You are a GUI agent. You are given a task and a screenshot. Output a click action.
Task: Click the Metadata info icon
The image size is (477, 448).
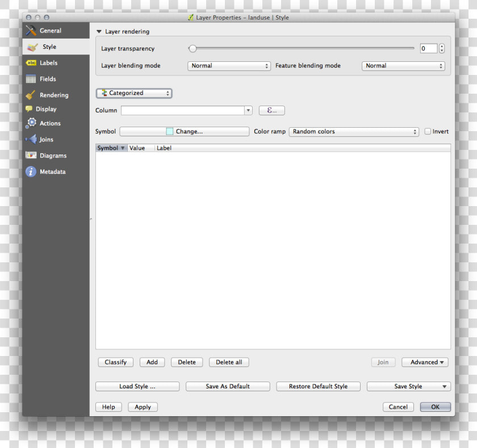pos(31,171)
